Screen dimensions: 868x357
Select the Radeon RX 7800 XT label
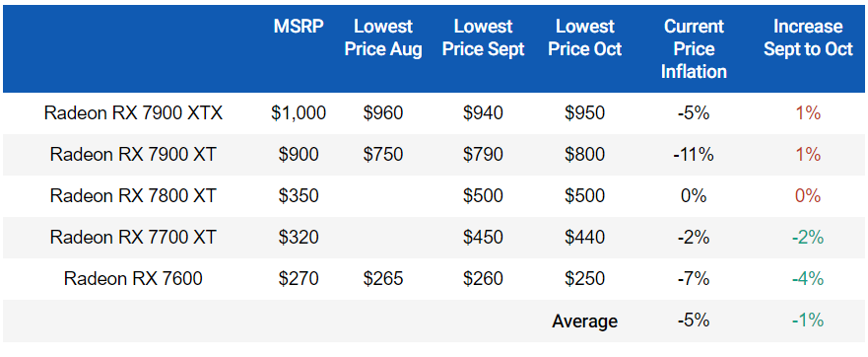(x=133, y=195)
